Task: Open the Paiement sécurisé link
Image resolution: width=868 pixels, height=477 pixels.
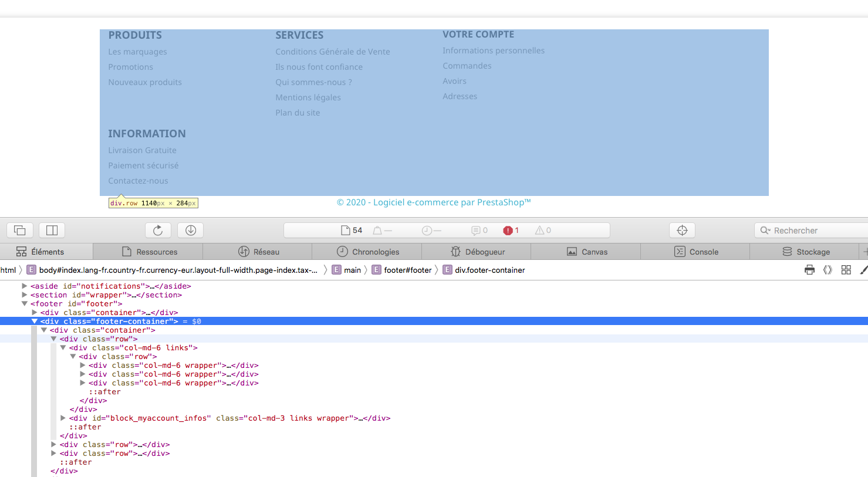Action: click(x=143, y=165)
